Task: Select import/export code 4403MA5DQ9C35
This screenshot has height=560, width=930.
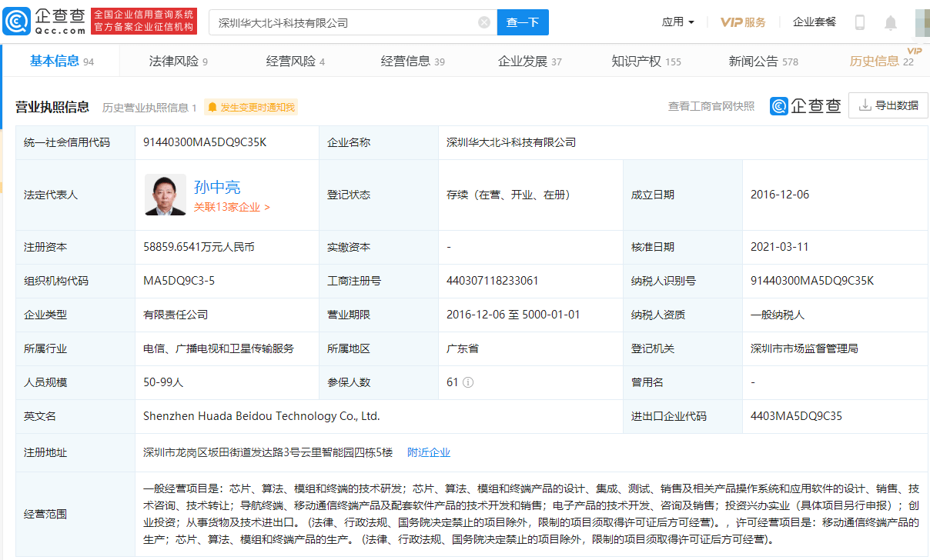Action: [796, 416]
